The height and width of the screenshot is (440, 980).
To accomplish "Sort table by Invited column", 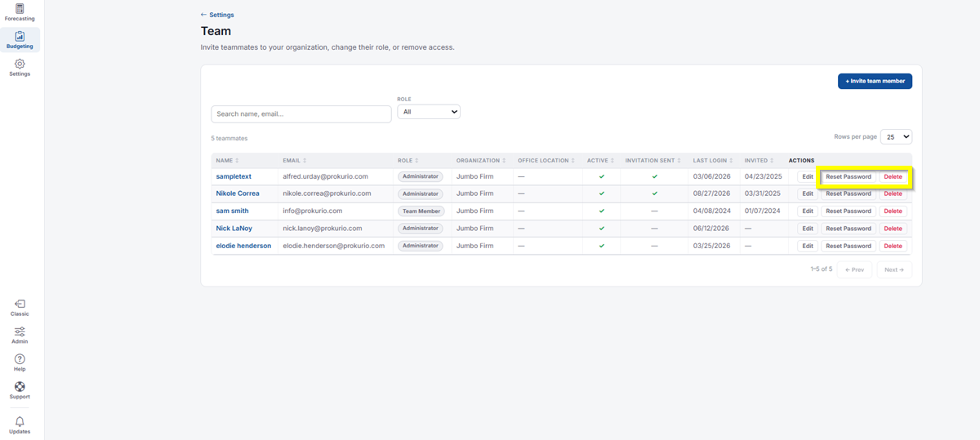I will tap(759, 161).
